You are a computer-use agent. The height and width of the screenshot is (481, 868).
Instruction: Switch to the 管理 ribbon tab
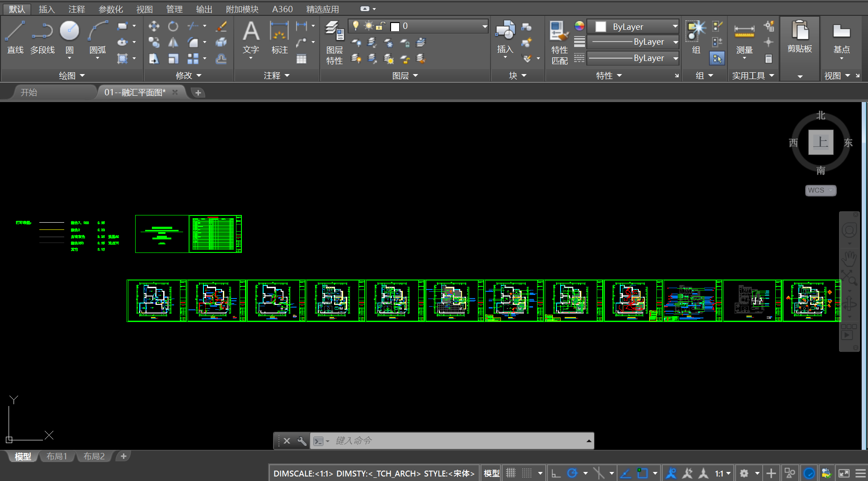coord(174,9)
